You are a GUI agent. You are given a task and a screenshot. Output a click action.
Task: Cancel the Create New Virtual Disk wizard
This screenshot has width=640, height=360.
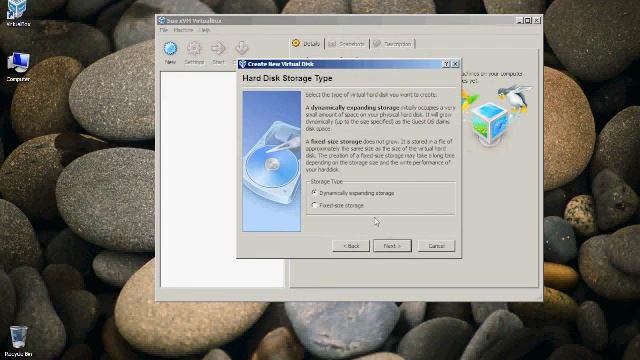click(436, 246)
